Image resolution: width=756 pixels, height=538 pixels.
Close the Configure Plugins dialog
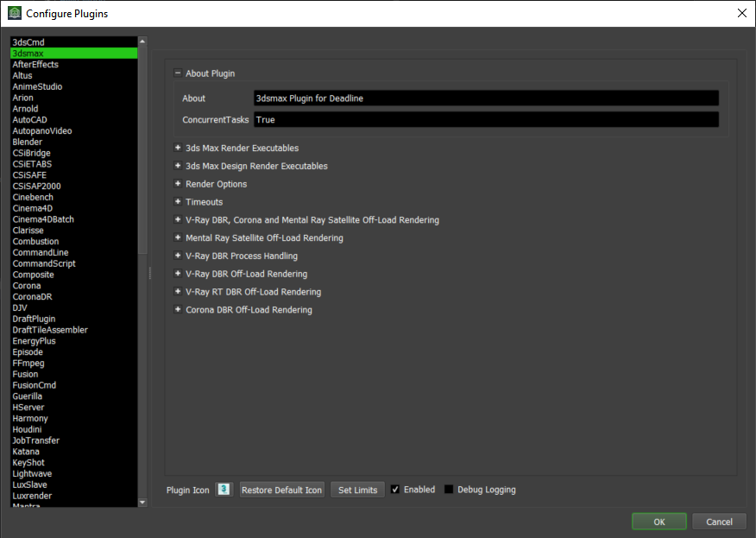click(x=742, y=13)
